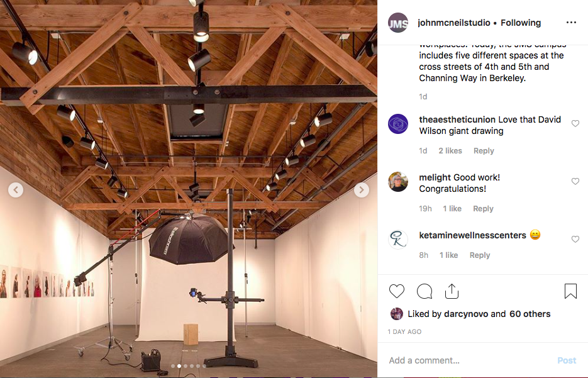Reply to theaestheticunion's comment

pos(484,151)
